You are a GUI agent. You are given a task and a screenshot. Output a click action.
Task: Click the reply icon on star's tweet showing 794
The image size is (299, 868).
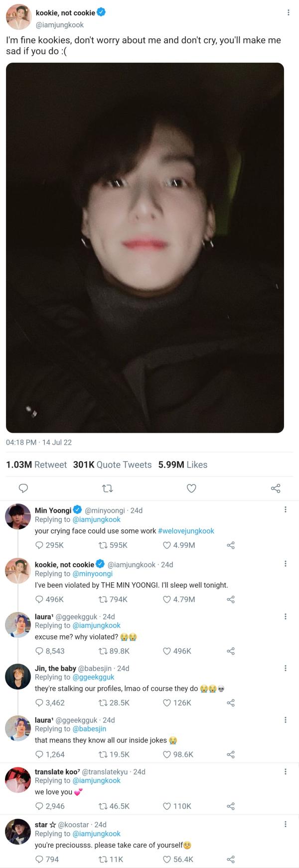pos(39,860)
